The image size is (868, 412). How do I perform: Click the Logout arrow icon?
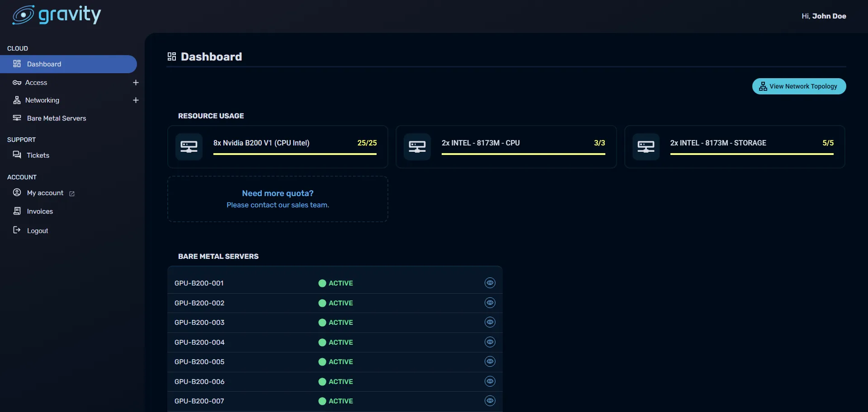17,230
